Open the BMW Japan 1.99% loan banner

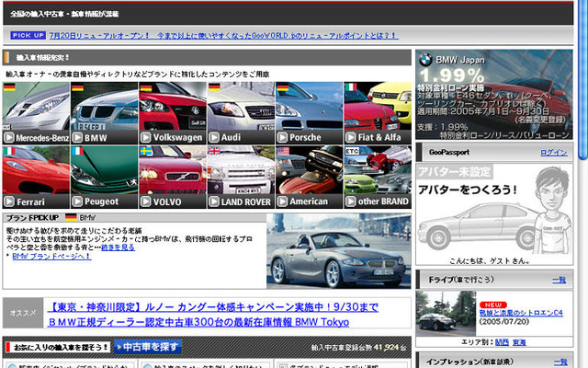pos(494,95)
